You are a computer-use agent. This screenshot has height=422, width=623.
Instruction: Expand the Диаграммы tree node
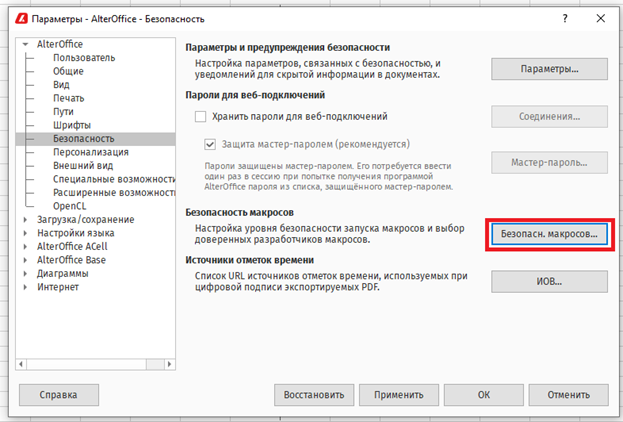tap(26, 273)
